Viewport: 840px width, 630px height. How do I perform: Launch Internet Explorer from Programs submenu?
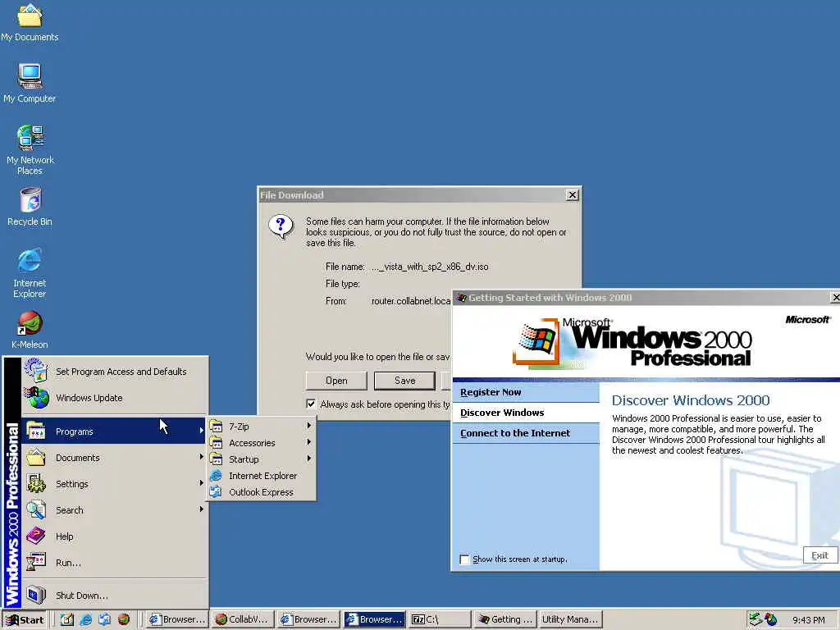[x=262, y=476]
